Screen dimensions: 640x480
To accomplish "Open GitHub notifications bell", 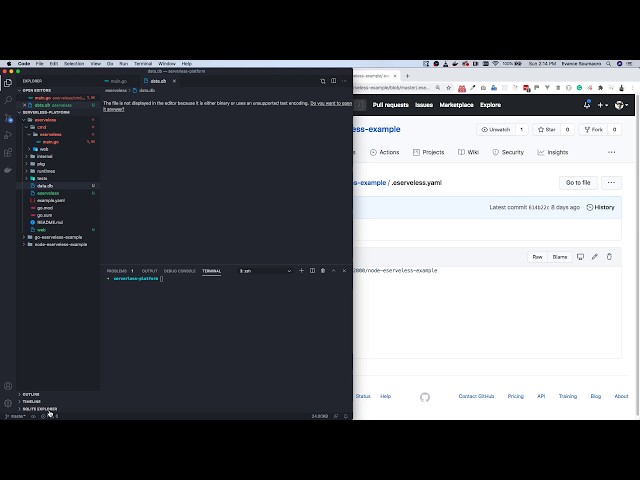I will pos(587,104).
